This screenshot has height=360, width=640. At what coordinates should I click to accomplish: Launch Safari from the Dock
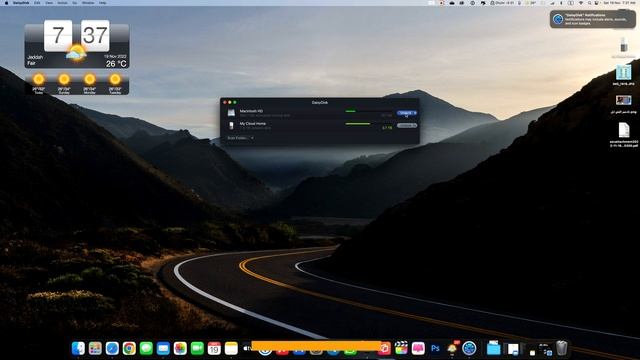click(x=112, y=348)
